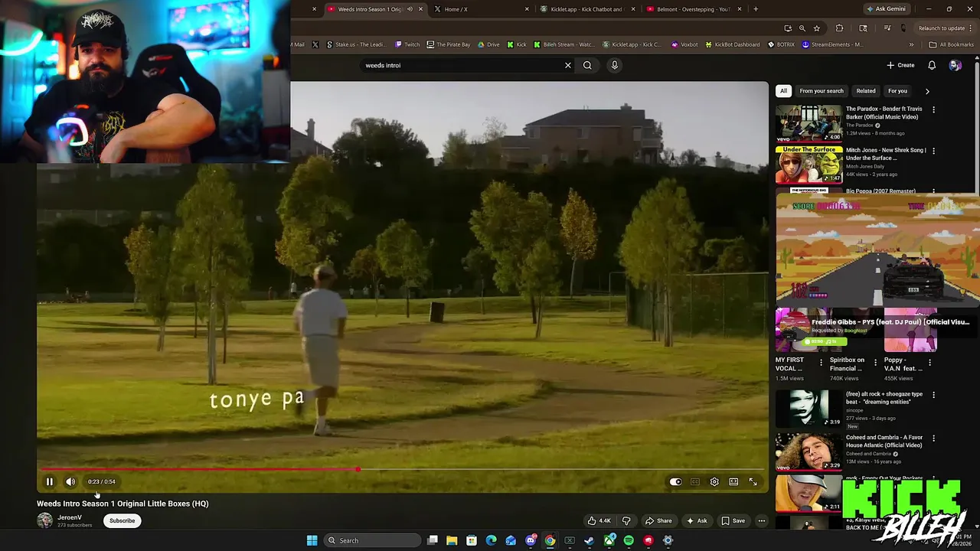
Task: Like the video with 4.4K thumbs up
Action: (599, 520)
